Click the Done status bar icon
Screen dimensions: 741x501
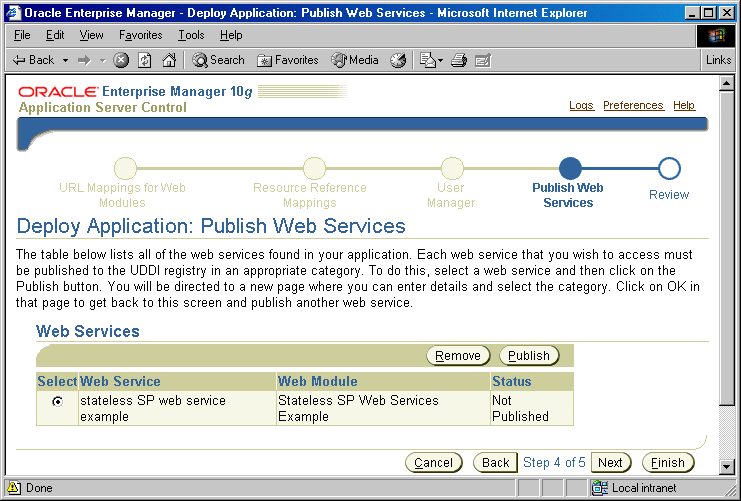[14, 488]
